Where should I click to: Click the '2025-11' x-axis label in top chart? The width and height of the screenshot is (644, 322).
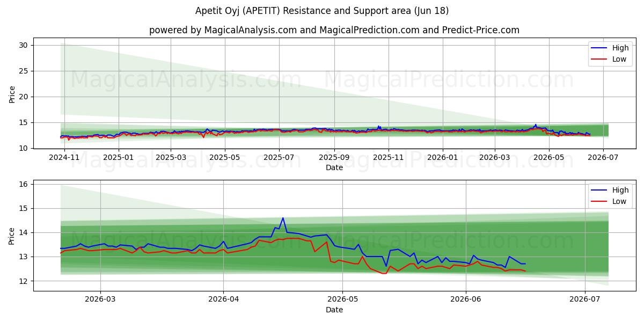[388, 158]
